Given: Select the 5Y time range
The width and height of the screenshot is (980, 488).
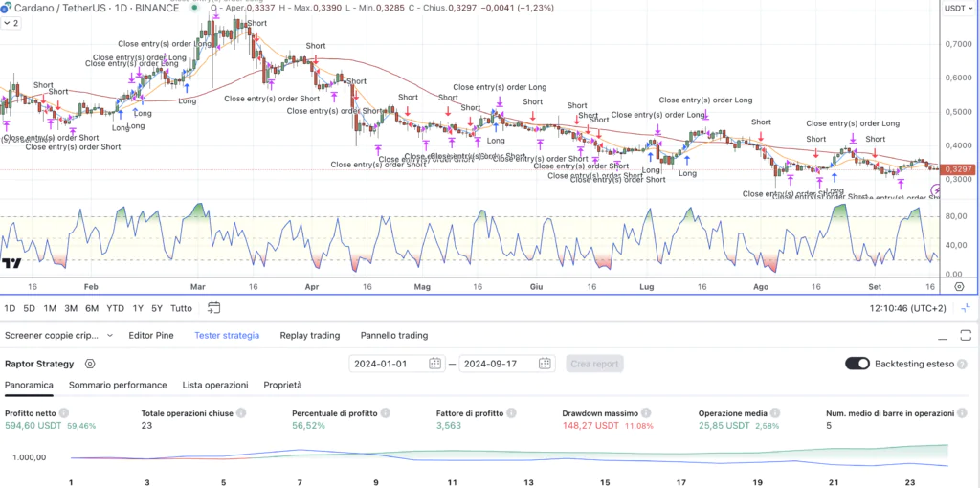Looking at the screenshot, I should [157, 308].
